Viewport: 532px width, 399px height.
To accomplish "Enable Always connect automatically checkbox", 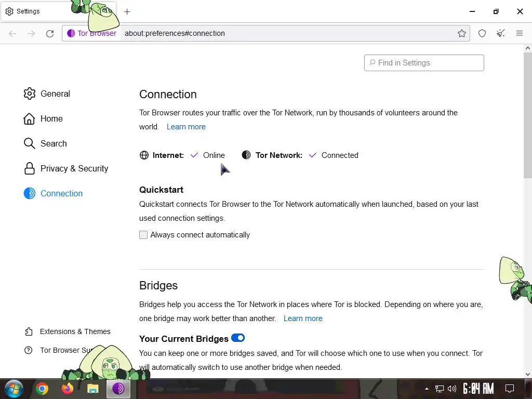I will (143, 235).
